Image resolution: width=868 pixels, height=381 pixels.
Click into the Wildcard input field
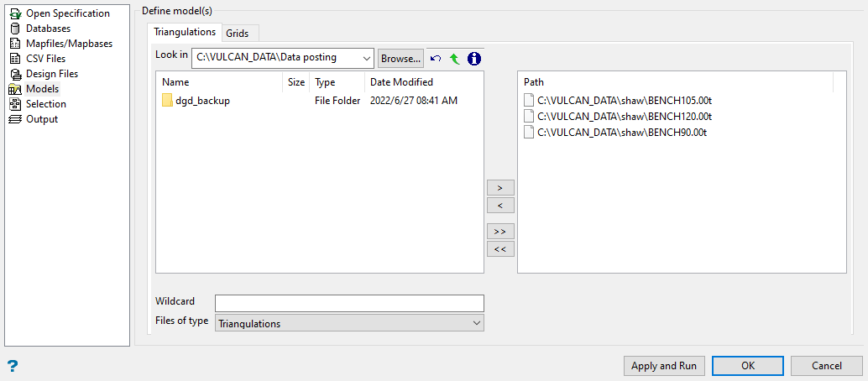coord(349,303)
